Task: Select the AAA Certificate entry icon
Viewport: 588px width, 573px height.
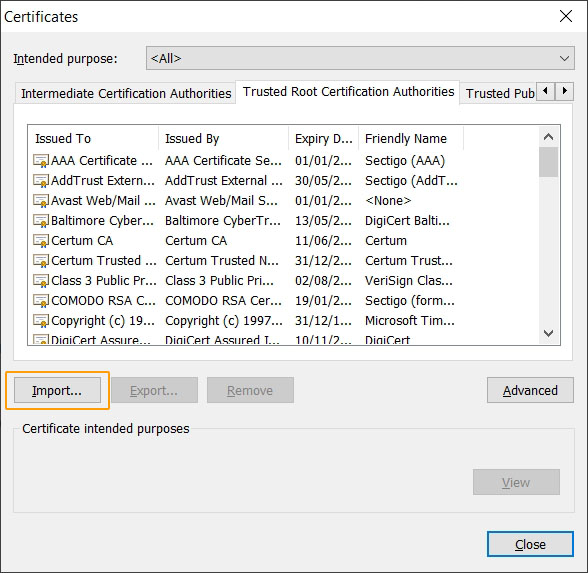Action: point(41,160)
